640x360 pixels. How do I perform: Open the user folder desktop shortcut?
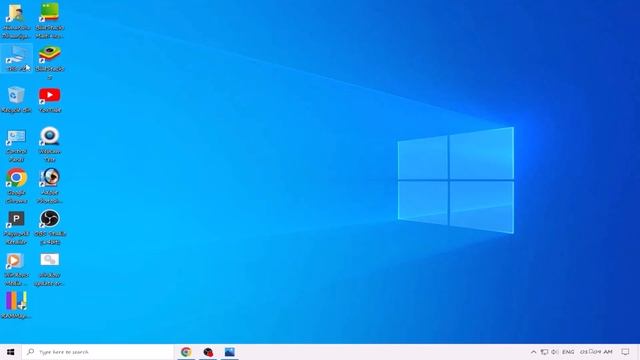(16, 21)
